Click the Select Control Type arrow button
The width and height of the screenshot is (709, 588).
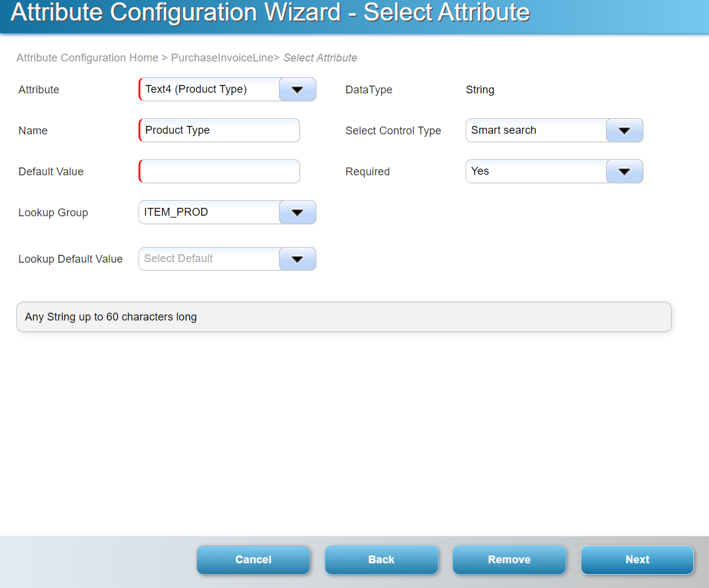(624, 130)
